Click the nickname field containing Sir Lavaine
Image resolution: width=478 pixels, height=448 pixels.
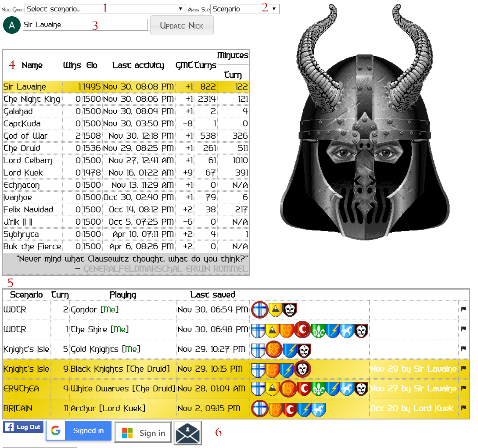click(x=85, y=25)
